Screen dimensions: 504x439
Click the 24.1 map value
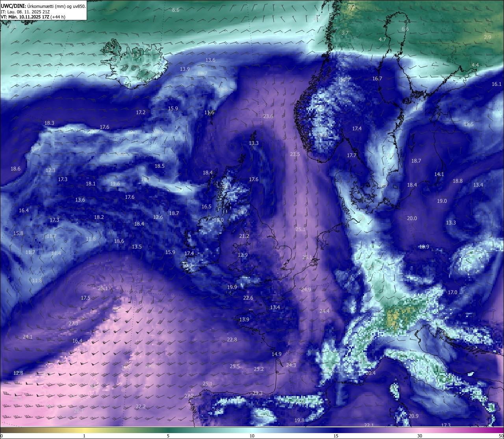[28, 337]
